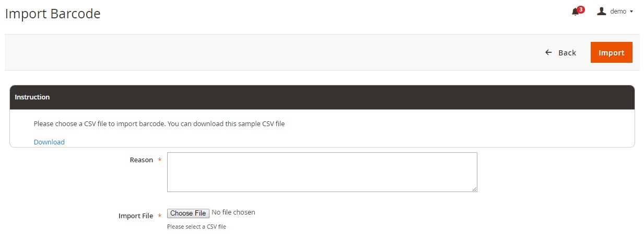
Task: Grab the Reason textarea resize handle
Action: (x=474, y=189)
